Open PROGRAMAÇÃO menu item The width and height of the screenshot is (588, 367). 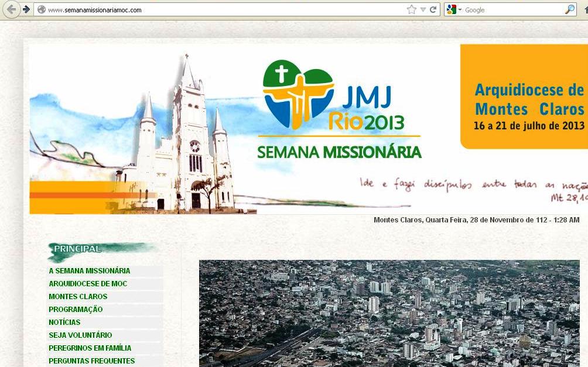click(x=76, y=309)
